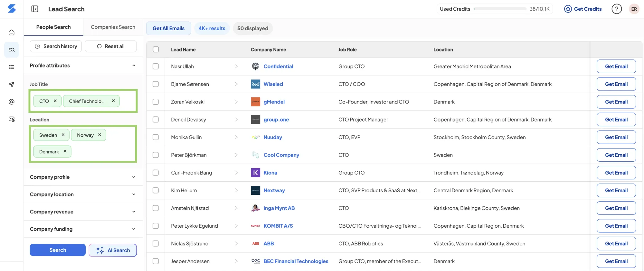This screenshot has width=644, height=271.
Task: Open the email finder @ icon
Action: 12,102
